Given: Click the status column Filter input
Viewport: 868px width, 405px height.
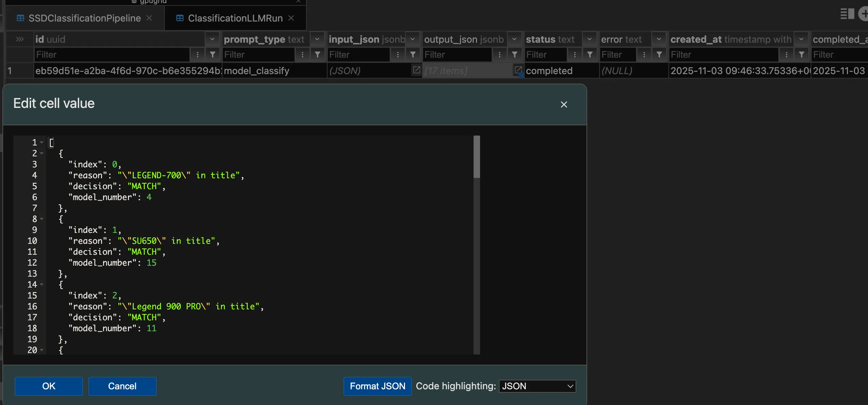Looking at the screenshot, I should [x=545, y=55].
